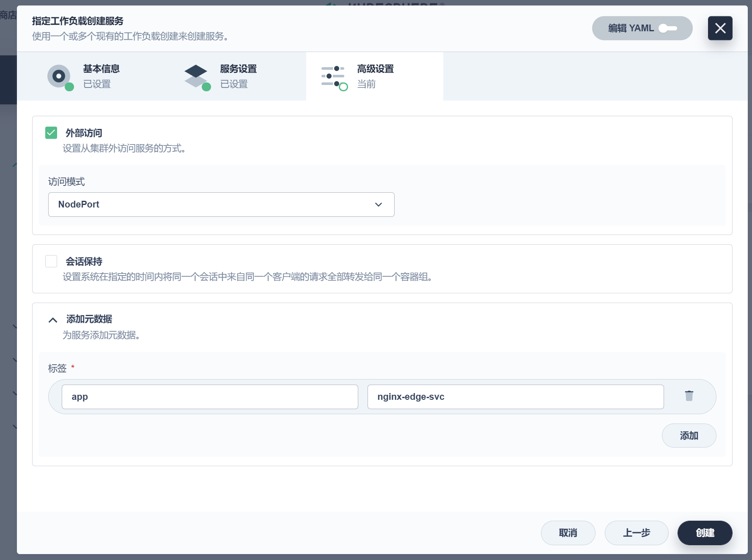The width and height of the screenshot is (752, 560).
Task: Delete the app label row
Action: (689, 396)
